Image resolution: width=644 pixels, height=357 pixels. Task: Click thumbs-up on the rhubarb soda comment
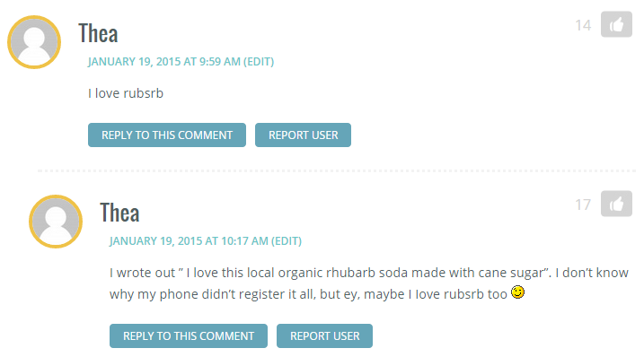(x=616, y=204)
